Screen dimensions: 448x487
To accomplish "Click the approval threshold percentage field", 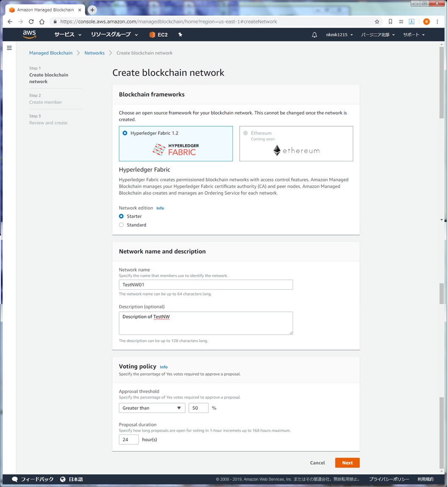I will 199,408.
